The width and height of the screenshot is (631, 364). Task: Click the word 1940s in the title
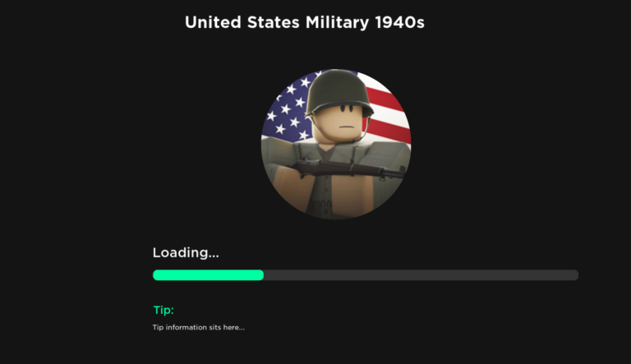tap(399, 22)
